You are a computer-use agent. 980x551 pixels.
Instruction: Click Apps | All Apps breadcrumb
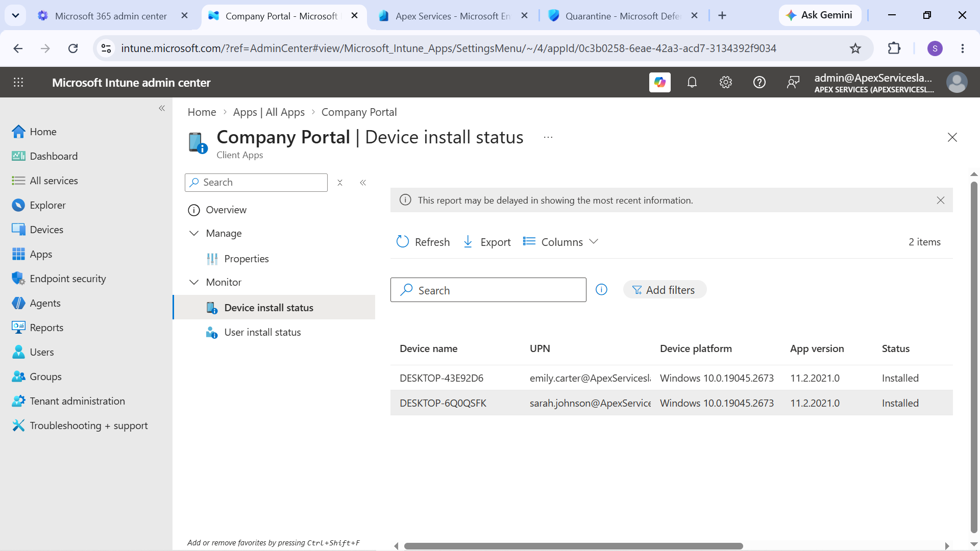tap(268, 112)
